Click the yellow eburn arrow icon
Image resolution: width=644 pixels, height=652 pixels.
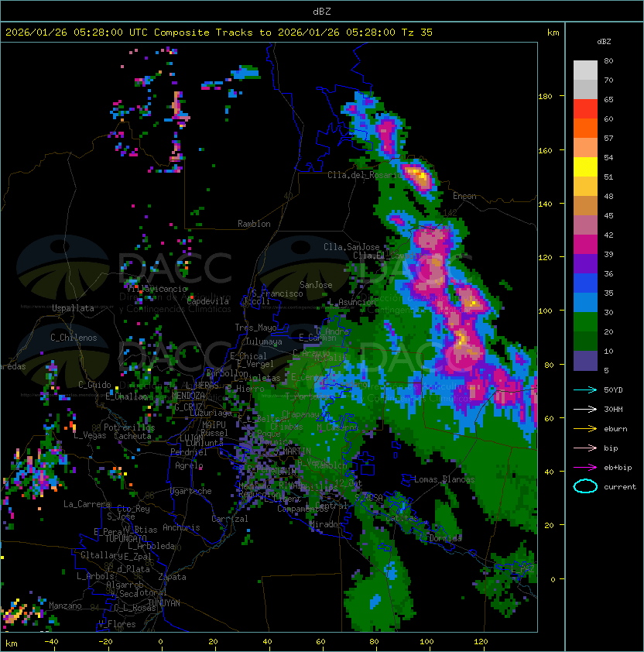[585, 429]
